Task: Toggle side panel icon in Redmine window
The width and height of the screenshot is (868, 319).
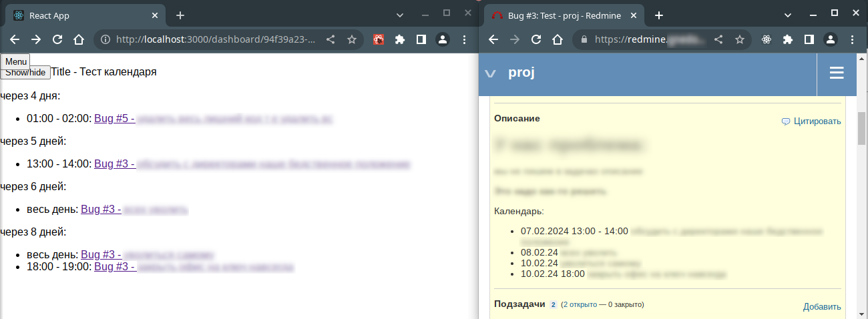Action: pos(809,39)
